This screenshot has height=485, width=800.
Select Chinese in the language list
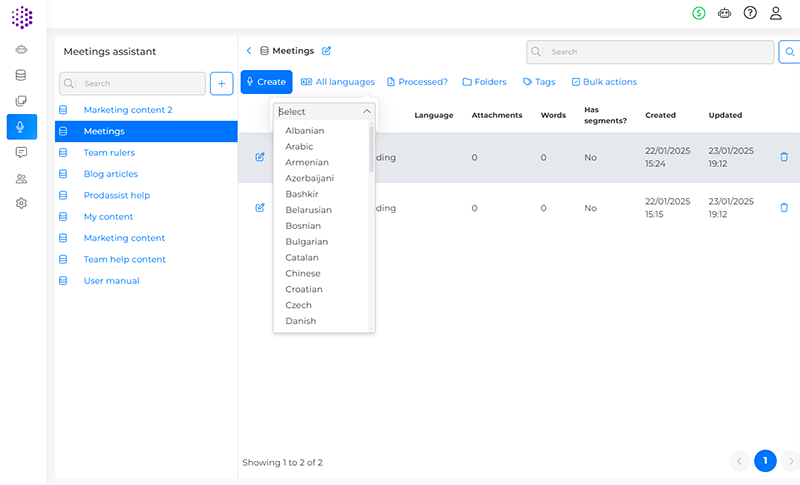pos(303,273)
